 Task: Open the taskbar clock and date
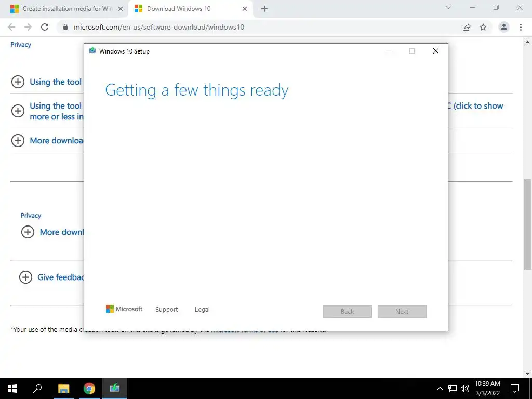tap(487, 389)
